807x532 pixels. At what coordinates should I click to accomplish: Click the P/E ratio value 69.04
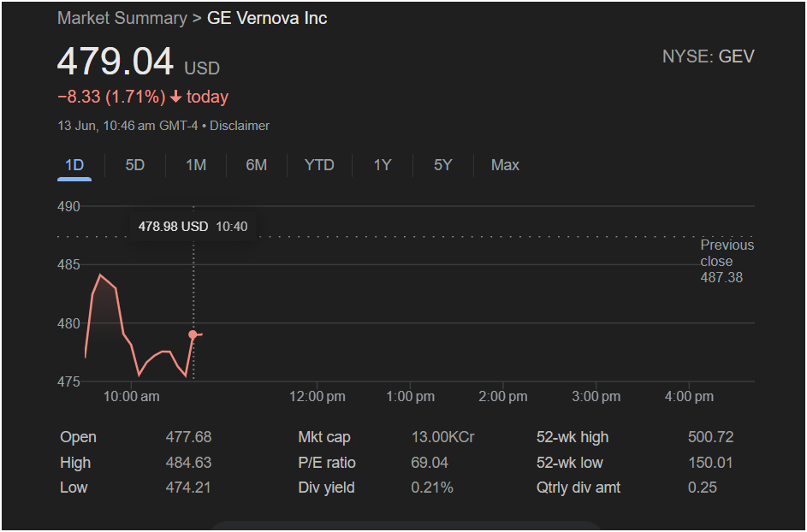(x=430, y=463)
